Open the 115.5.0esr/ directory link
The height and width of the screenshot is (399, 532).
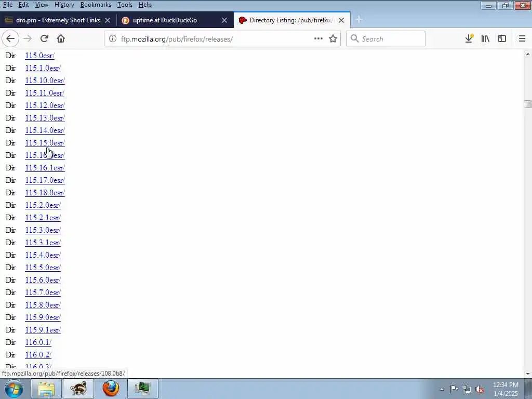[x=43, y=268]
